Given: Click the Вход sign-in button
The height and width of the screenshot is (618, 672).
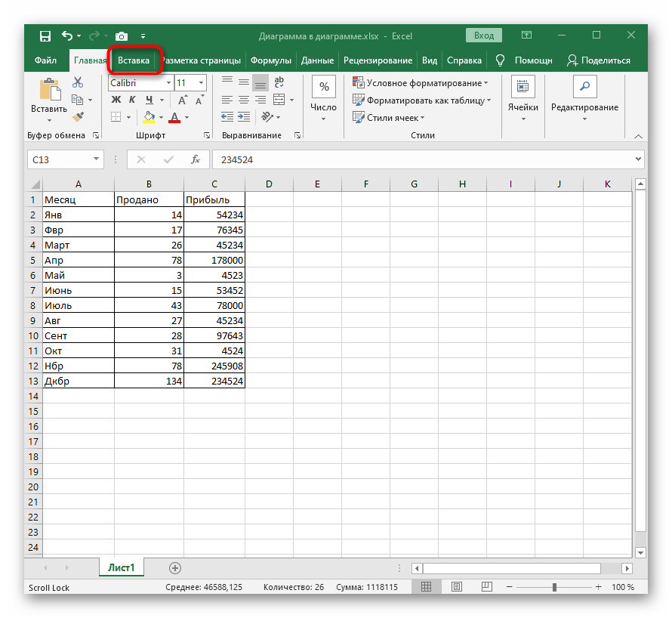Looking at the screenshot, I should pos(484,36).
